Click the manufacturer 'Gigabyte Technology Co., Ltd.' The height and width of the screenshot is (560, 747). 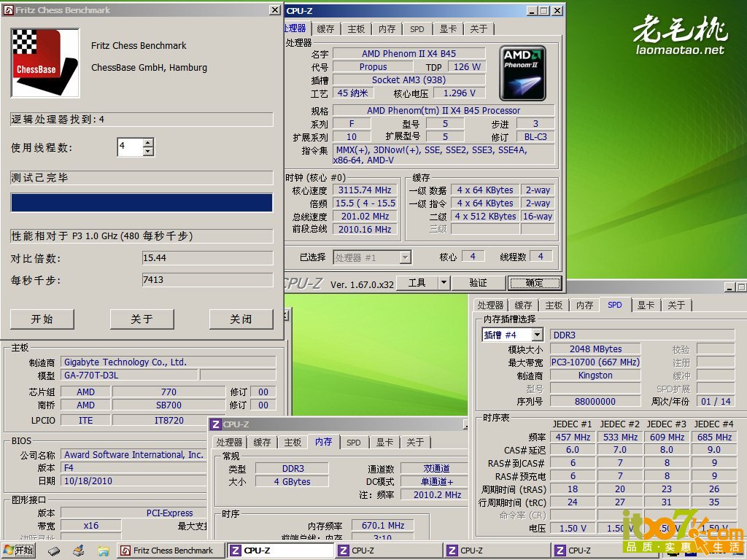[169, 362]
